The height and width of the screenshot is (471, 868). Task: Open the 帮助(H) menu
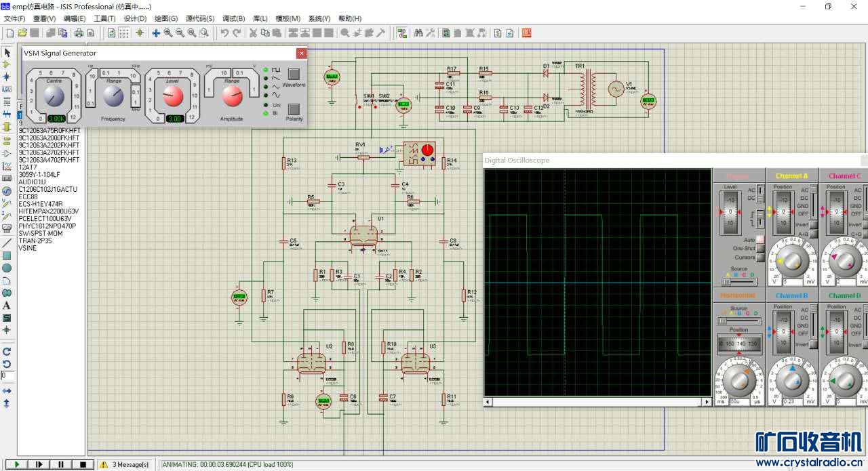pyautogui.click(x=350, y=19)
